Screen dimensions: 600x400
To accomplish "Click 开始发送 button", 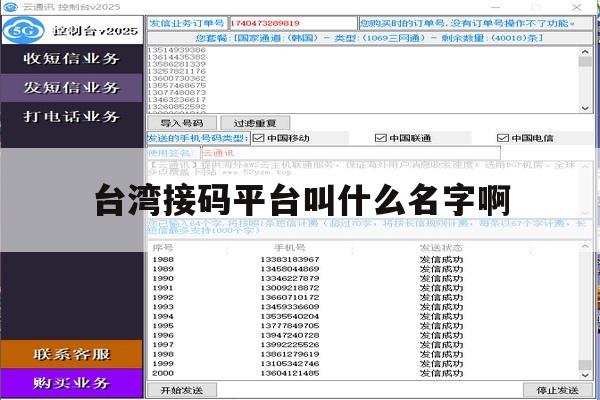I will pyautogui.click(x=182, y=390).
